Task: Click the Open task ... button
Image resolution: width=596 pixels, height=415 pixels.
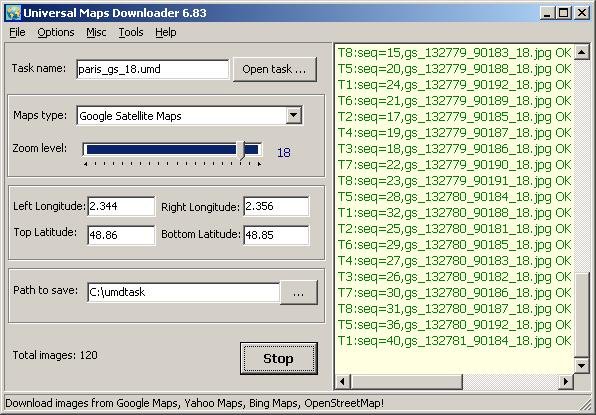Action: tap(274, 70)
